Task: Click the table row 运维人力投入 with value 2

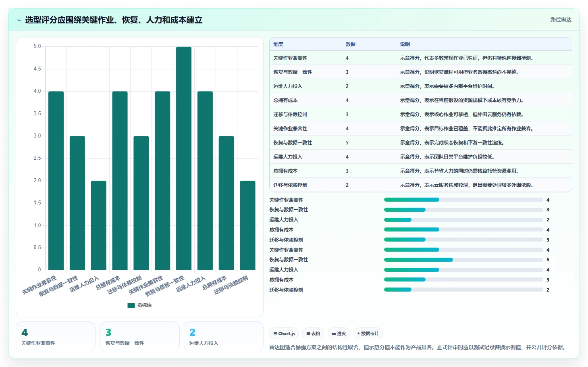Action: (x=421, y=86)
